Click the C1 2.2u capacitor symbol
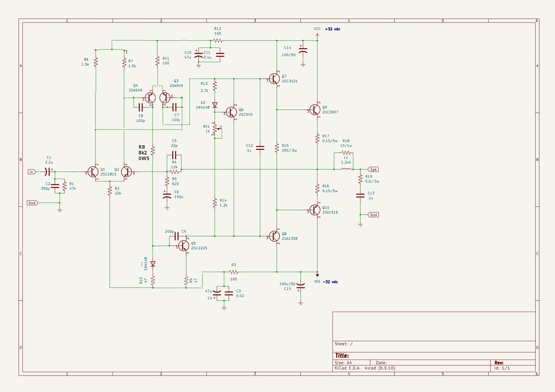Image resolution: width=555 pixels, height=392 pixels. (47, 172)
